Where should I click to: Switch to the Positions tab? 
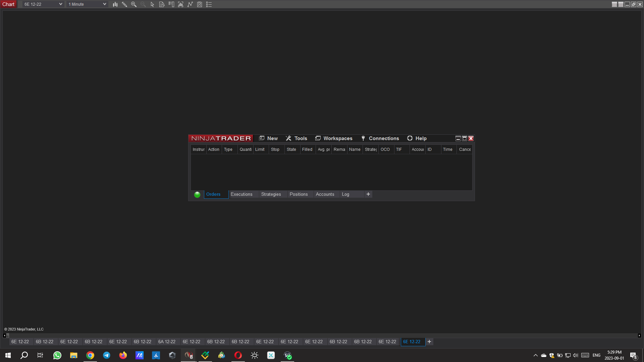point(299,194)
